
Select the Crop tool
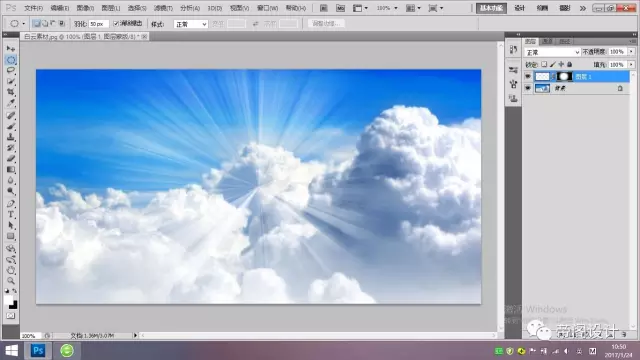tap(11, 92)
